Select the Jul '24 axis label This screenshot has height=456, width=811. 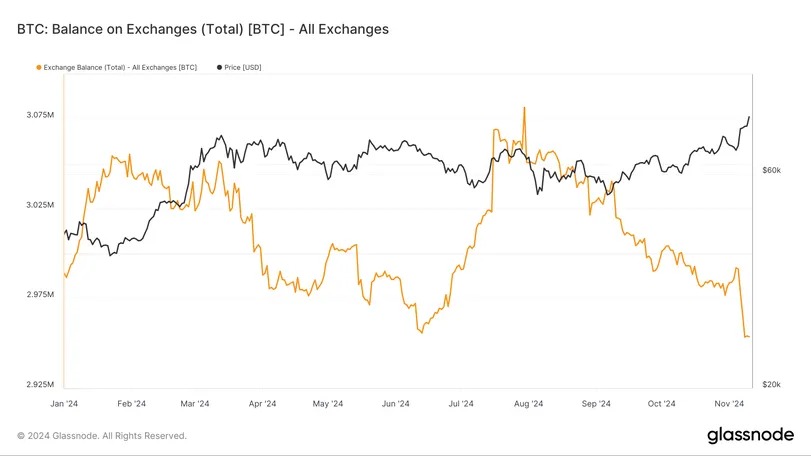(x=461, y=404)
